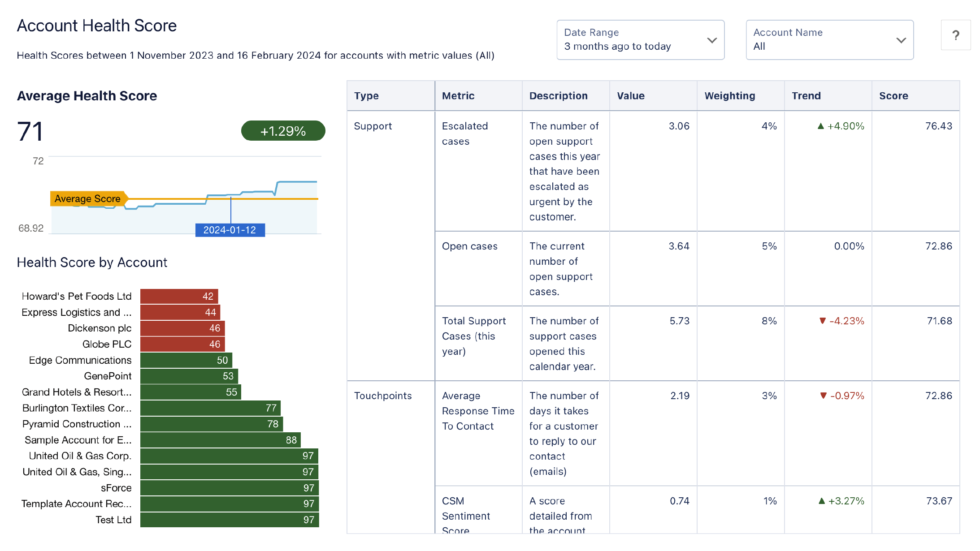Click the United Oil & Gas Corp. bar
Viewport: 980px width, 551px height.
(228, 456)
